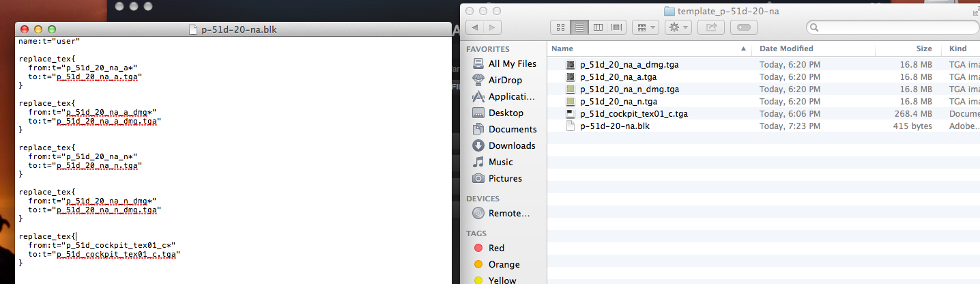Viewport: 980px width, 284px height.
Task: Click document icon in text editor title
Action: [x=193, y=29]
